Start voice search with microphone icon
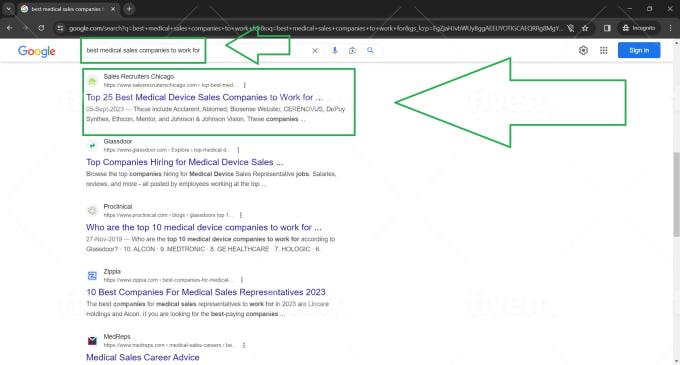This screenshot has width=680, height=365. (x=334, y=50)
